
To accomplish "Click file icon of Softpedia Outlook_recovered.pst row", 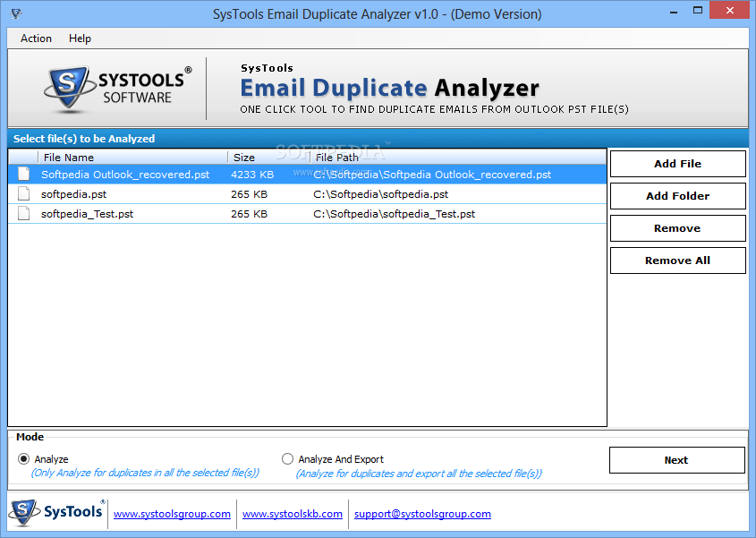I will 23,175.
